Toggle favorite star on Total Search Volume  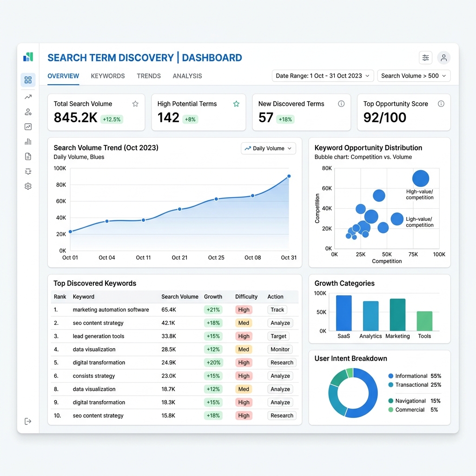click(x=135, y=104)
